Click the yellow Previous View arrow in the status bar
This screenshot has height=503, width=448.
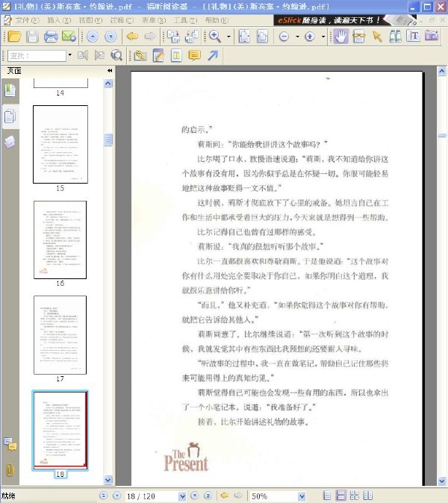tap(225, 496)
